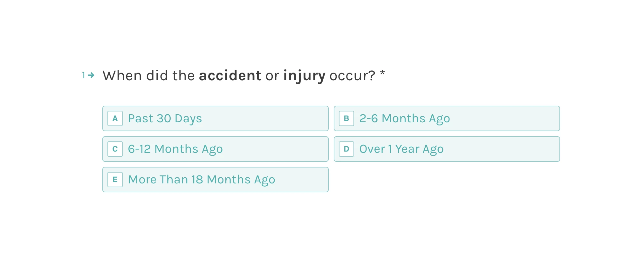
Task: Click the 18 number in option E
Action: 197,180
